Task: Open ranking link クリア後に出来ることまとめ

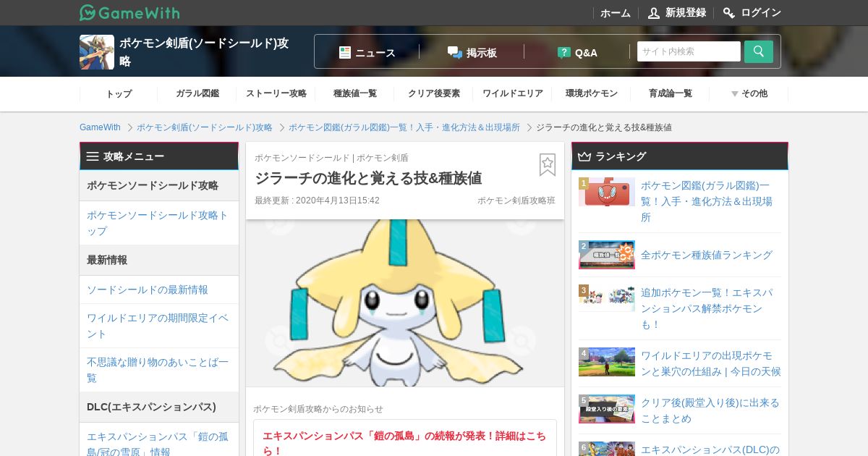Action: (710, 410)
